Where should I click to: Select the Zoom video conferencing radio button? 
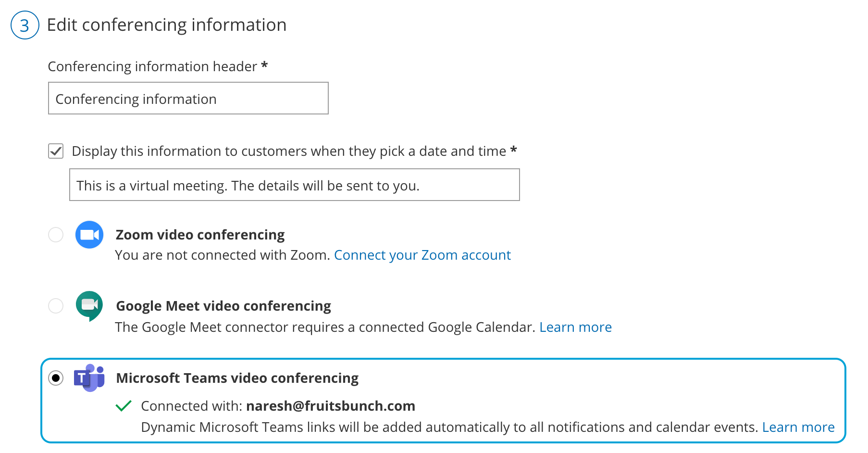pyautogui.click(x=56, y=235)
